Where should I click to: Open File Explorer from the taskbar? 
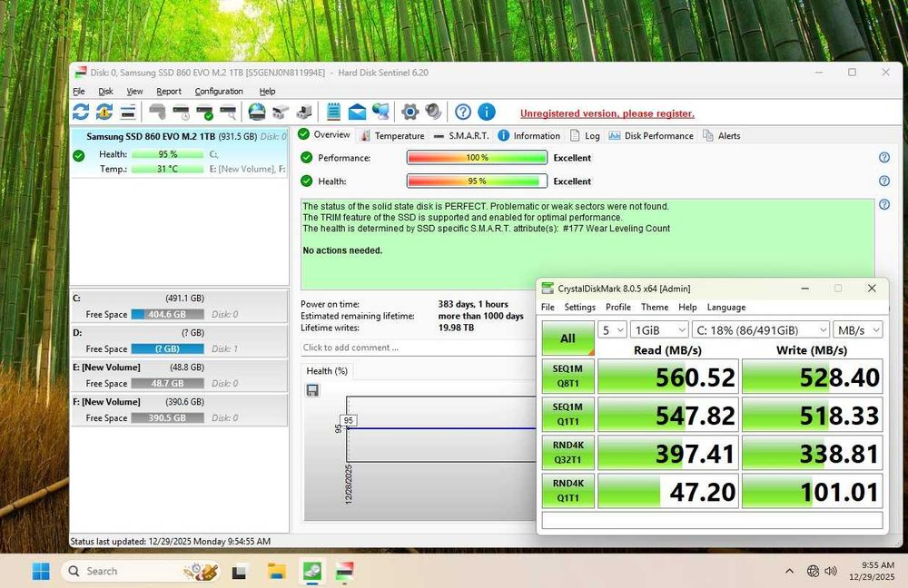(276, 572)
